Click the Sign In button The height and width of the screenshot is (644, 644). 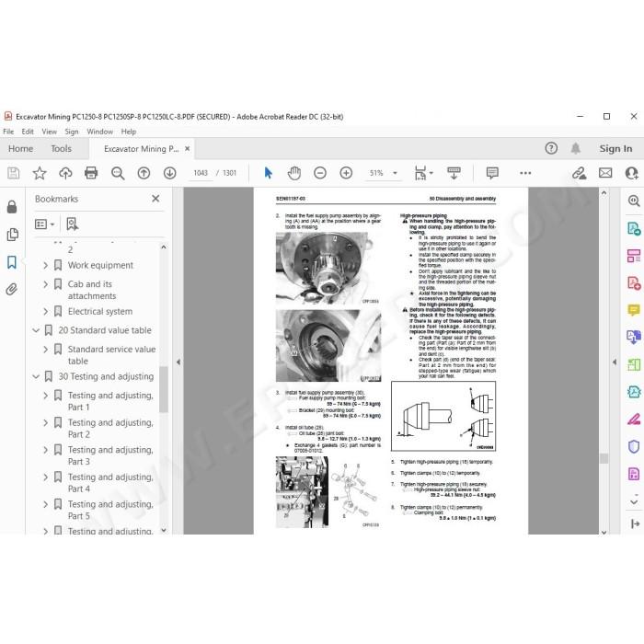[615, 149]
